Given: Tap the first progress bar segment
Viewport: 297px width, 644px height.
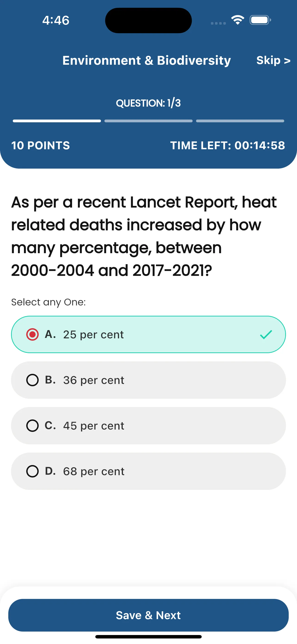Looking at the screenshot, I should pos(57,121).
